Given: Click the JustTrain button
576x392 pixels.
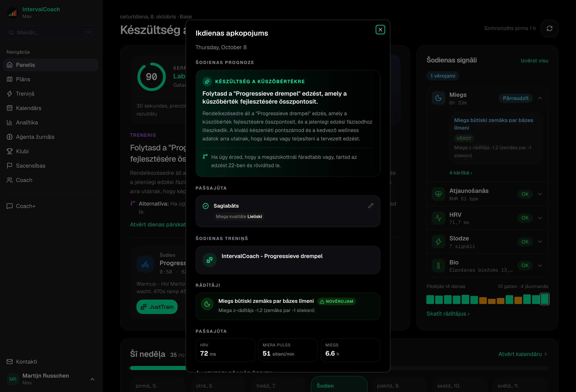Looking at the screenshot, I should 157,307.
